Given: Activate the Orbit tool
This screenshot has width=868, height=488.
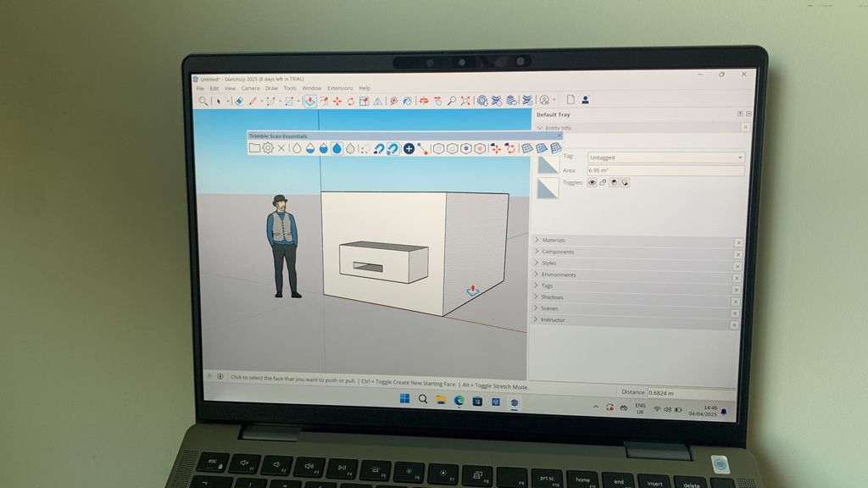Looking at the screenshot, I should pos(424,100).
